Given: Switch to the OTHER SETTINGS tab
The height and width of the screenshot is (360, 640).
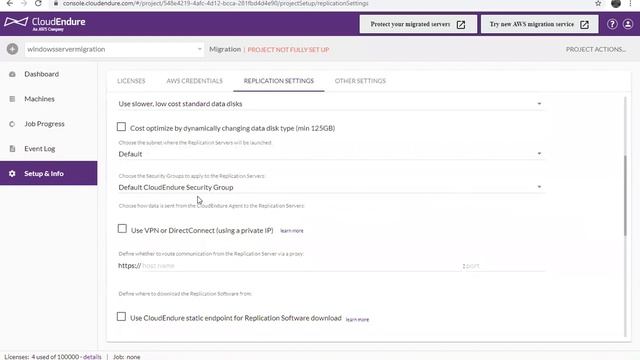Looking at the screenshot, I should pyautogui.click(x=360, y=81).
